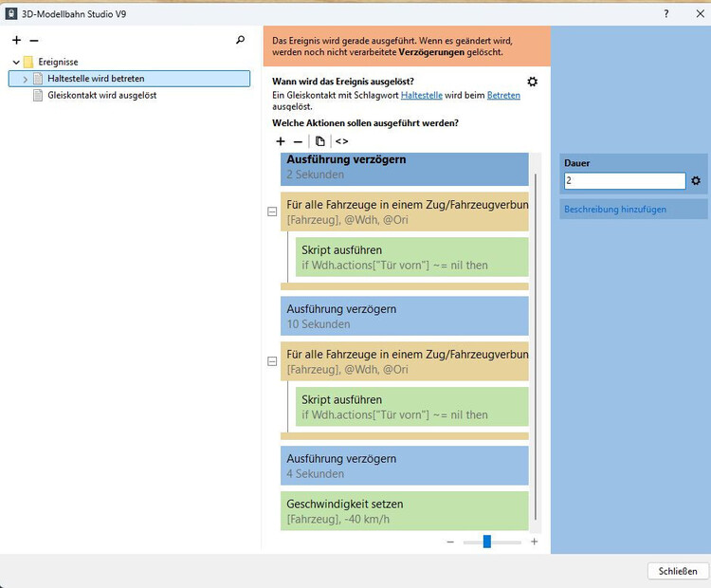Collapse the Ereignisse folder
This screenshot has width=711, height=588.
tap(16, 63)
